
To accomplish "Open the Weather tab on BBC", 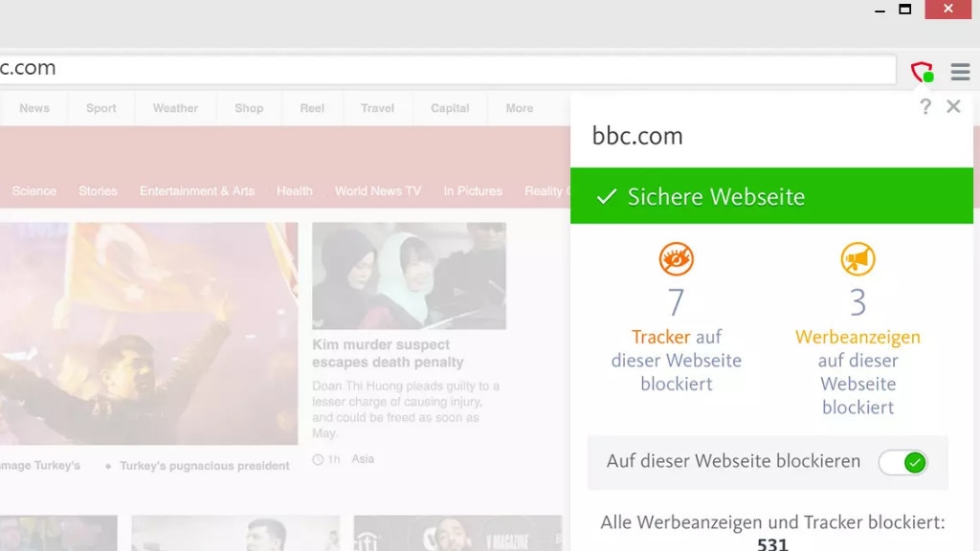I will pyautogui.click(x=176, y=108).
